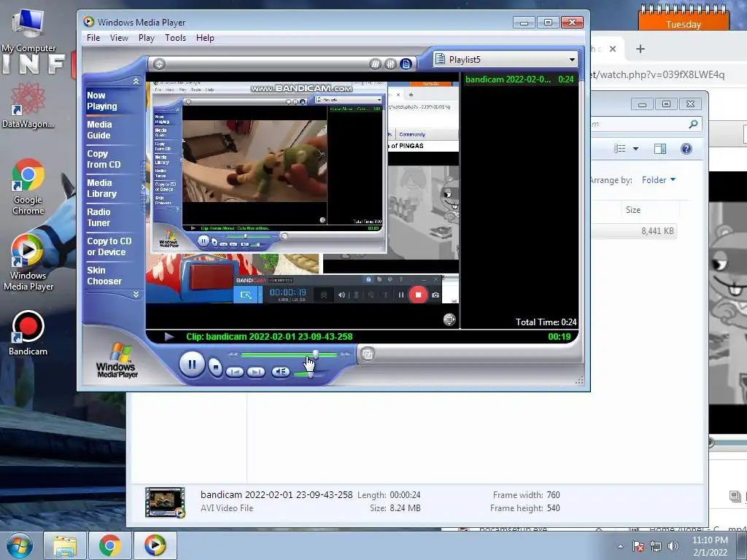
Task: Open the Tools menu
Action: coord(175,38)
